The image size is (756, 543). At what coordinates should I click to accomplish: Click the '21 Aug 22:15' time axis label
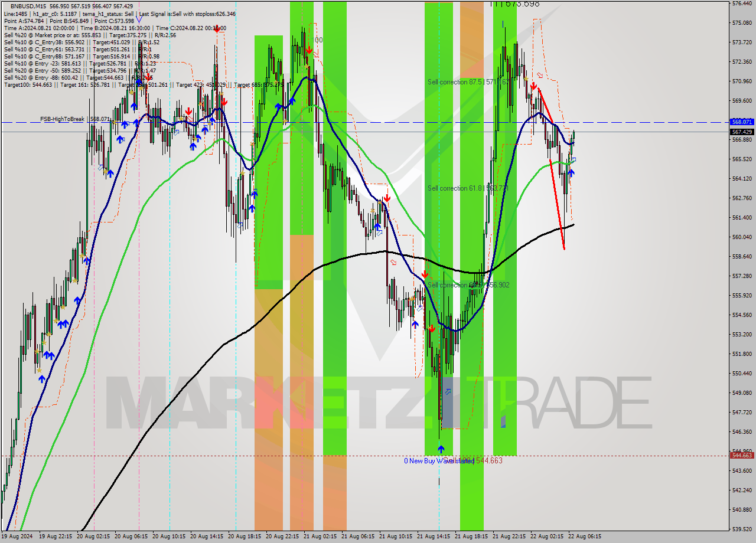509,537
